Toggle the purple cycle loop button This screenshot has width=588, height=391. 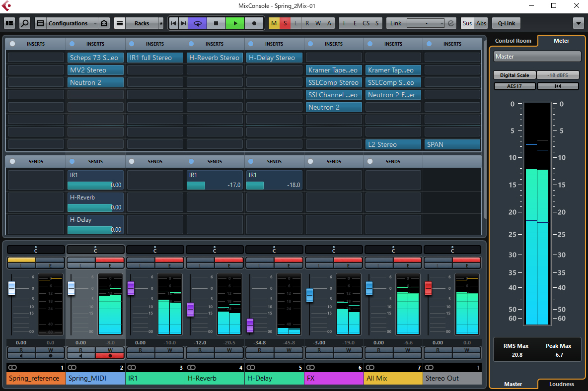[x=198, y=23]
